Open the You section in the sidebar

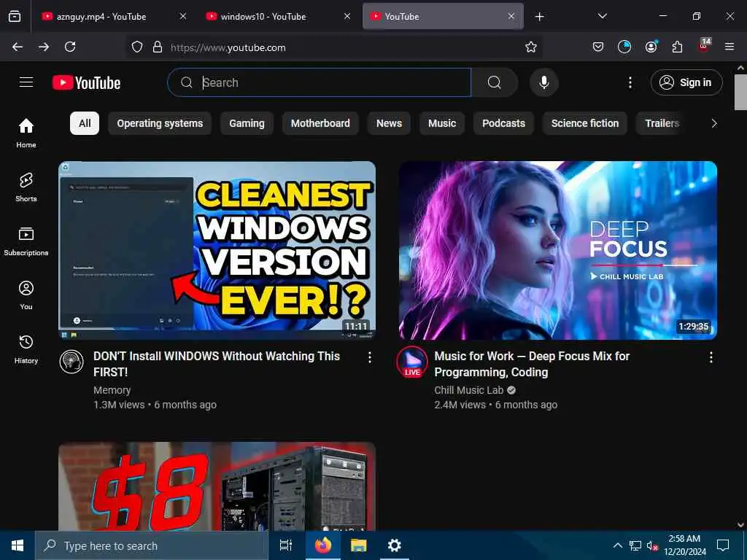click(26, 295)
